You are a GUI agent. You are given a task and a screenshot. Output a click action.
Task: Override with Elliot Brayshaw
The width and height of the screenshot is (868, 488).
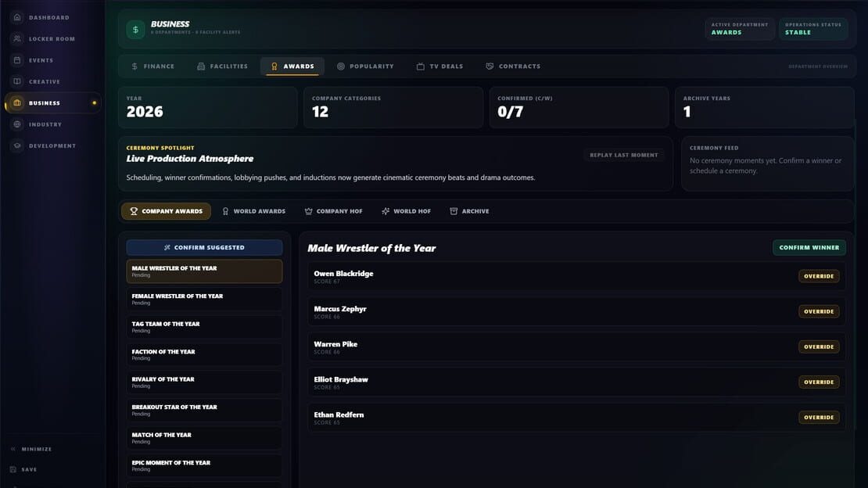click(x=819, y=382)
